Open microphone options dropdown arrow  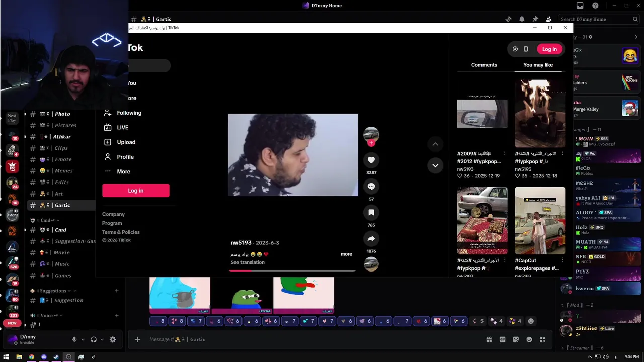point(83,339)
